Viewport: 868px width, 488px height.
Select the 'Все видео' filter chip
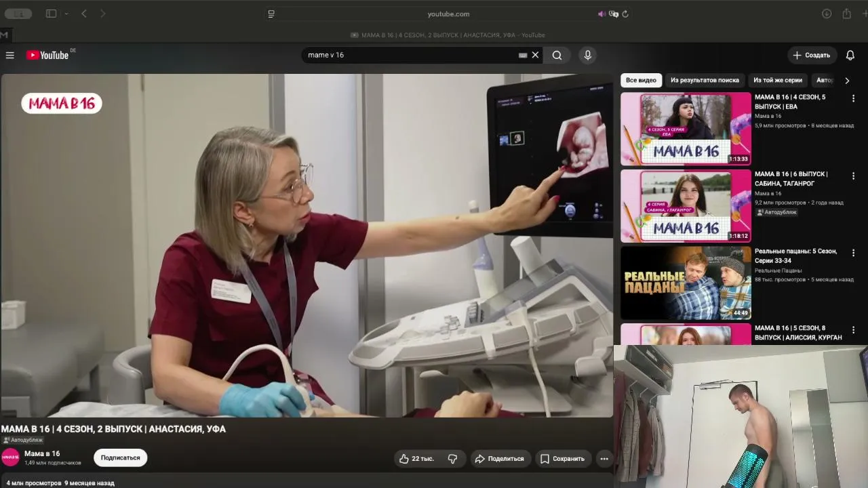[641, 80]
